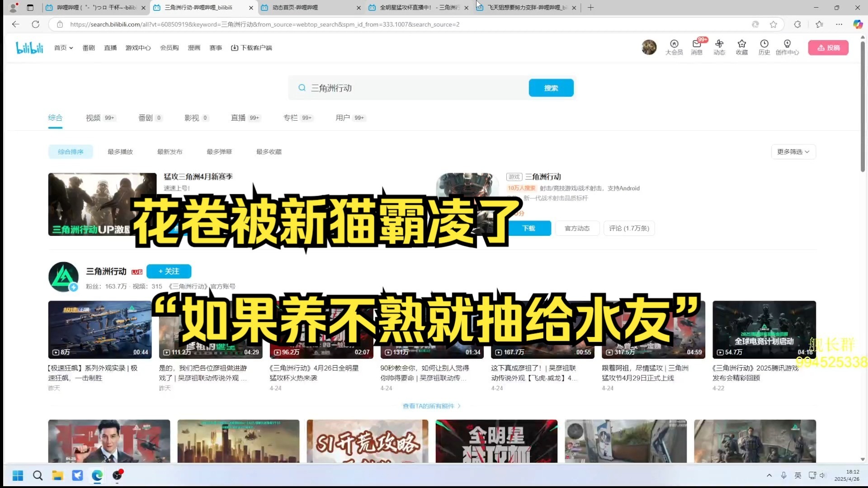Open Edge browser from taskbar
Viewport: 868px width, 488px height.
(97, 475)
